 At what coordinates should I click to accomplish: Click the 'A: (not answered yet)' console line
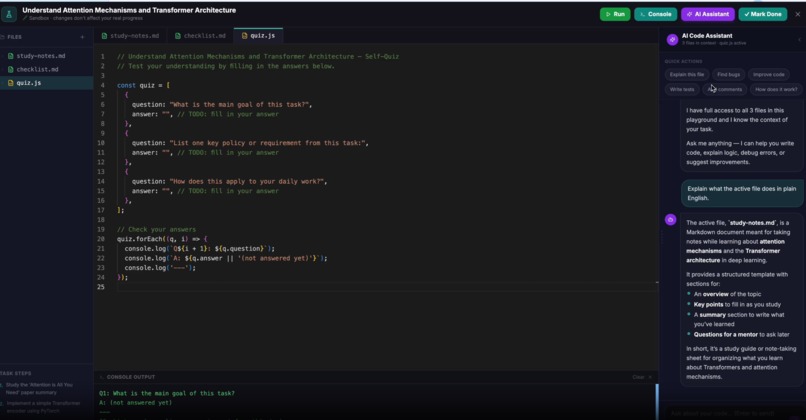pyautogui.click(x=135, y=403)
